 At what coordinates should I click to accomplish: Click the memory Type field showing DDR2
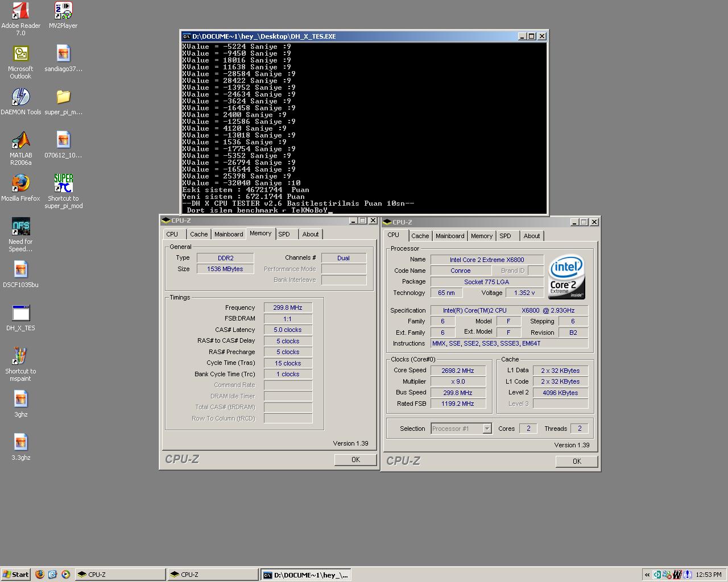coord(225,258)
